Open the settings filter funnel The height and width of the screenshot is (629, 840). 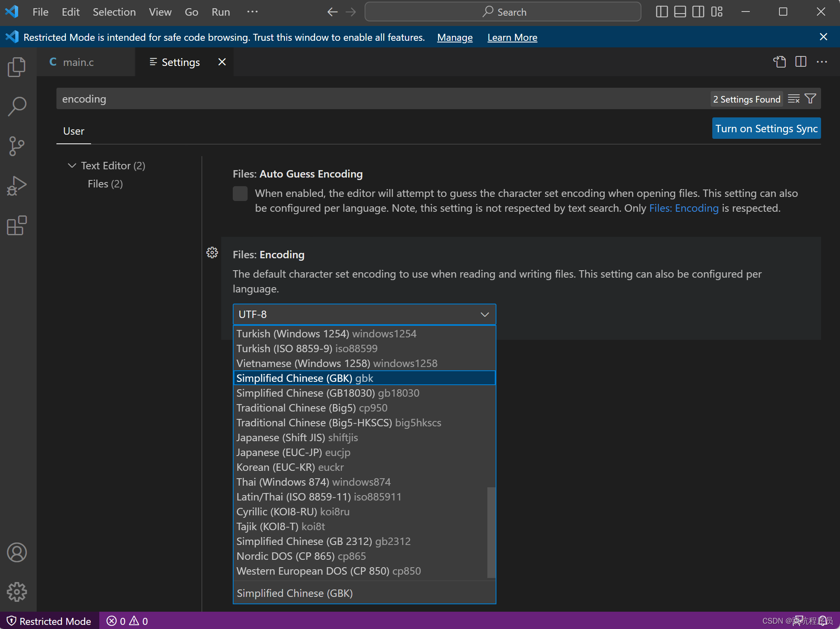pos(810,99)
